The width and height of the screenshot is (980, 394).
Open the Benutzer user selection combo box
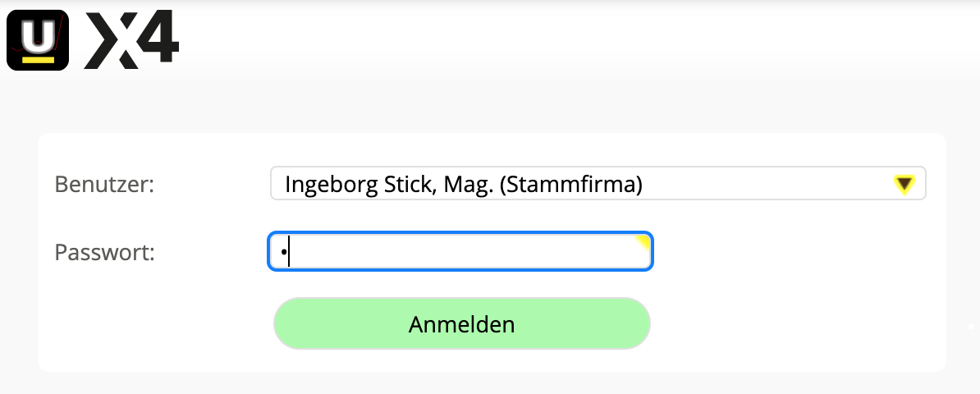[598, 184]
